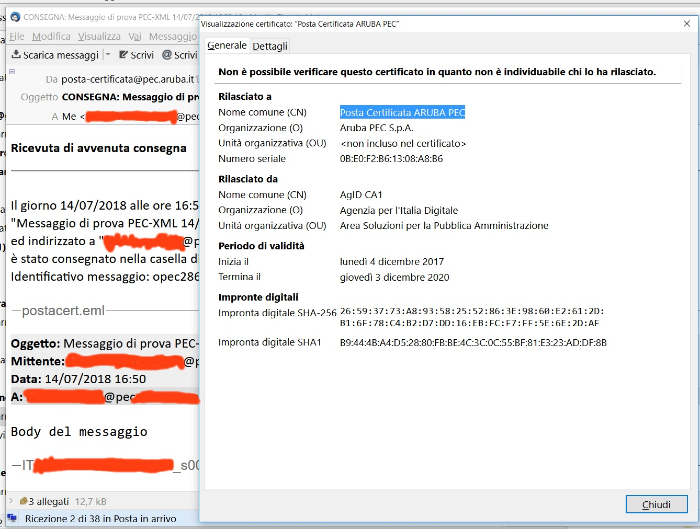Close the certificate viewer dialog
The width and height of the screenshot is (700, 529).
tap(687, 24)
